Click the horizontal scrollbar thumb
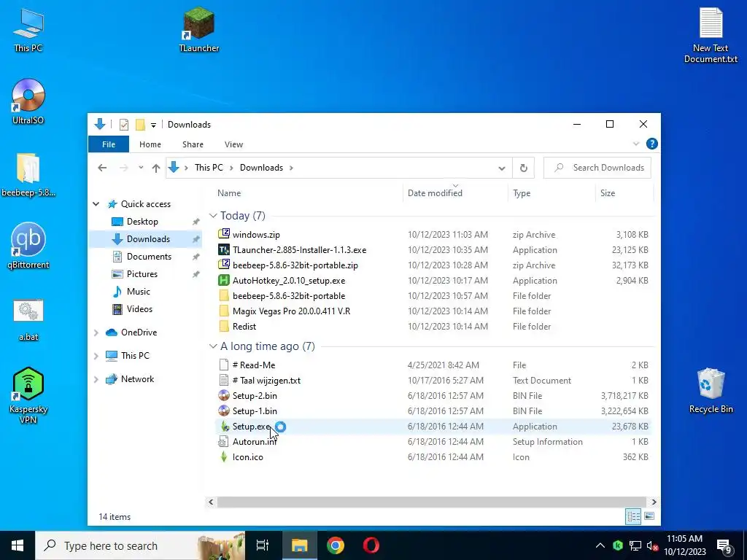 (431, 502)
